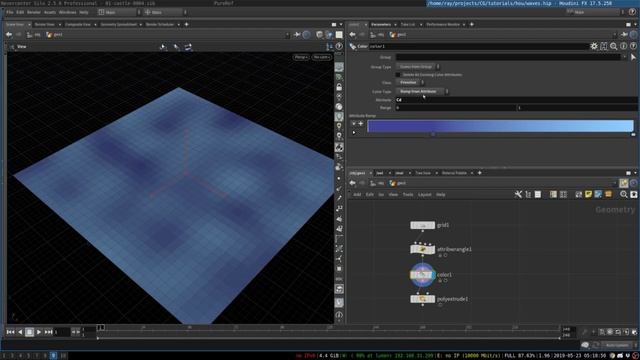This screenshot has height=360, width=640.
Task: Jump to first frame button
Action: (10, 332)
